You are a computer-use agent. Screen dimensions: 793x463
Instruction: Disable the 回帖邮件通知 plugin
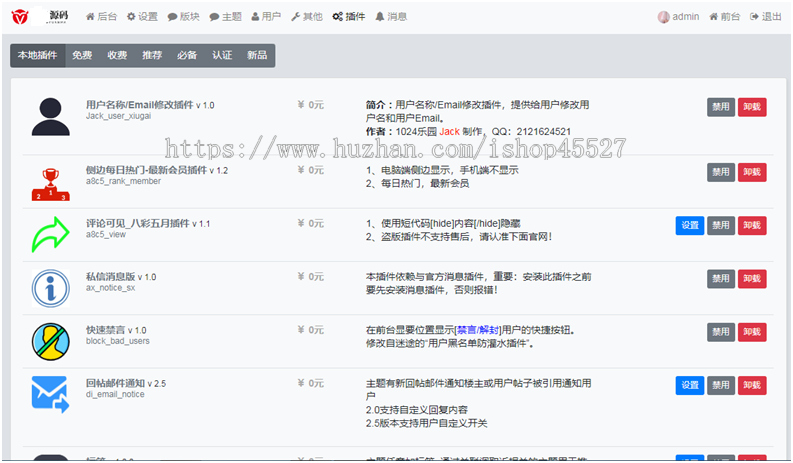click(721, 386)
